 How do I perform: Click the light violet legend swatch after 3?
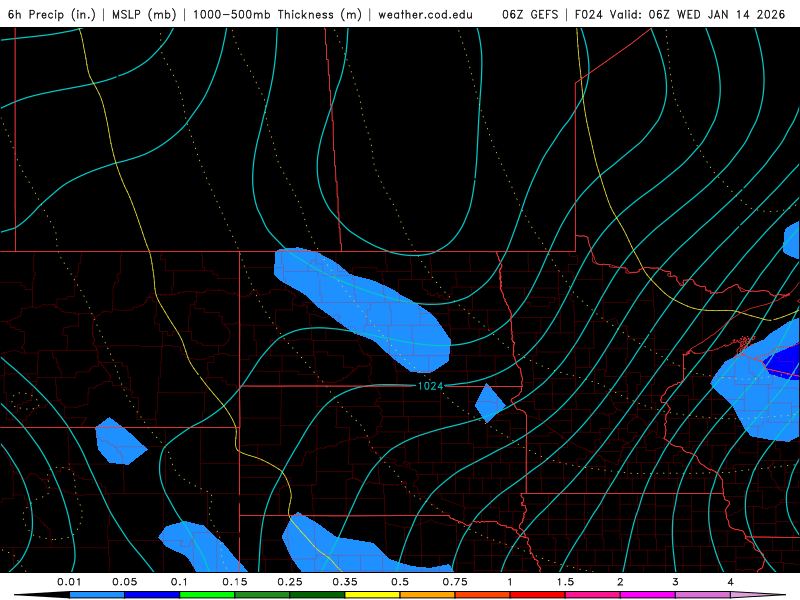703,595
